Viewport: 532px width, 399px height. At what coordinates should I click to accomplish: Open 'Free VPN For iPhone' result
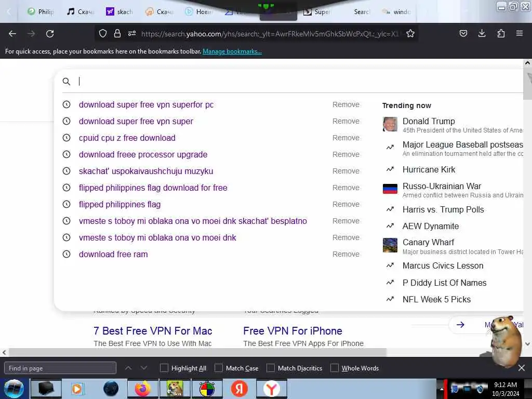(293, 331)
